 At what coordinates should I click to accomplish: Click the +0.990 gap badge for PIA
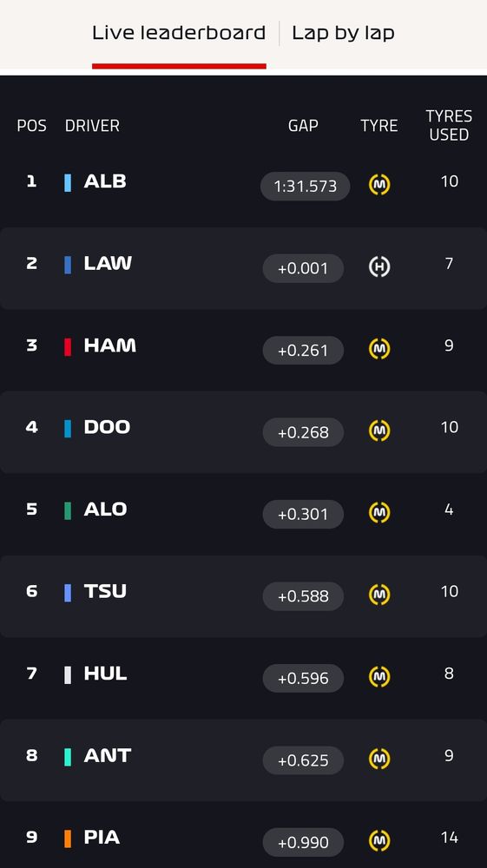303,842
